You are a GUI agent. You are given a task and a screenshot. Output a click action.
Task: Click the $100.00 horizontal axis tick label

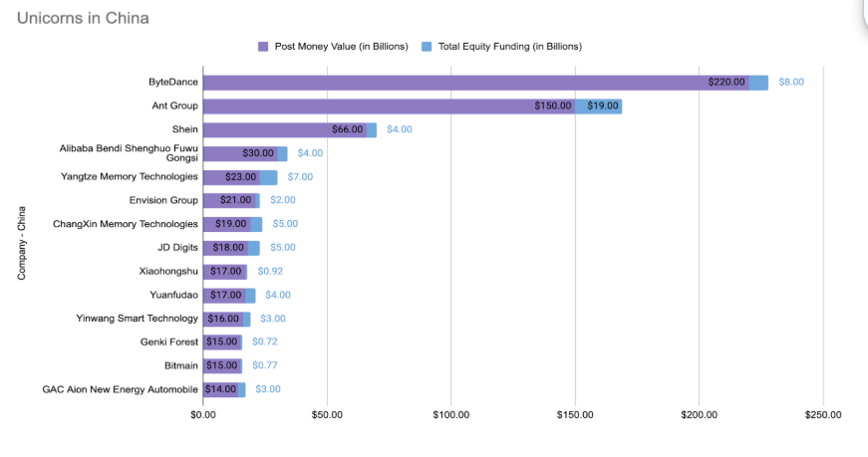coord(451,415)
